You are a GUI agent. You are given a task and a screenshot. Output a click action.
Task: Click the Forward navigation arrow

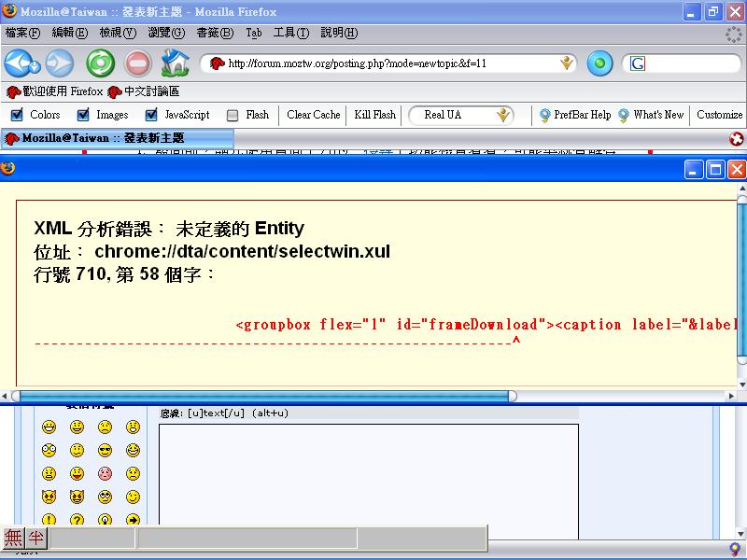click(58, 63)
